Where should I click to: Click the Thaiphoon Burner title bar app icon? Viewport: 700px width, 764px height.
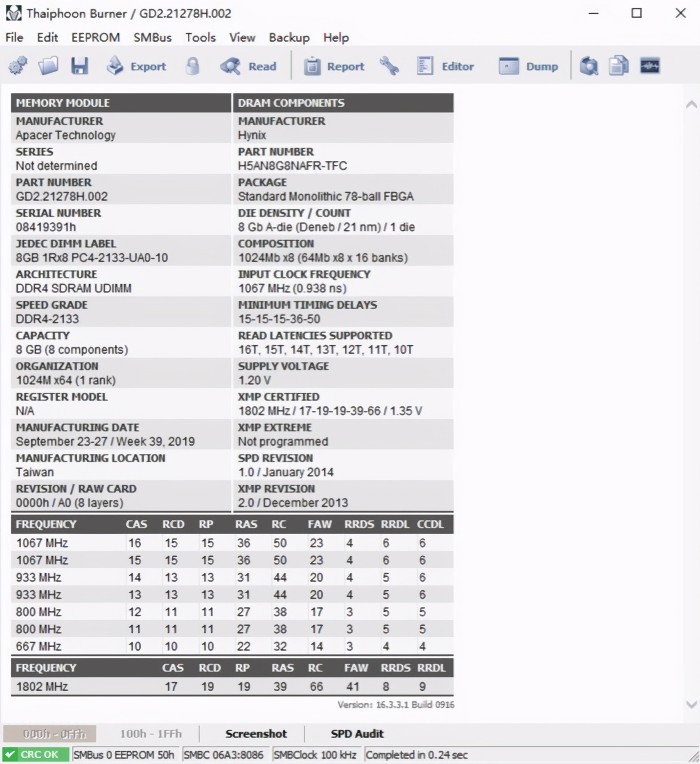point(13,13)
